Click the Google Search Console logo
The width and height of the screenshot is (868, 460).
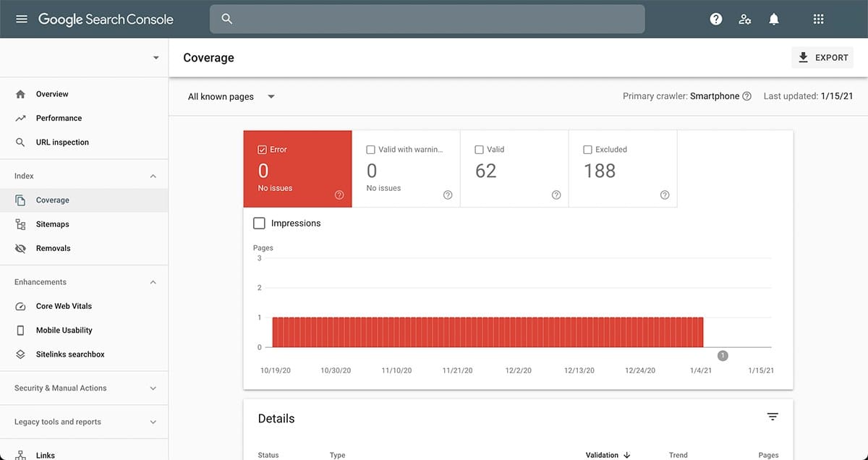point(106,20)
